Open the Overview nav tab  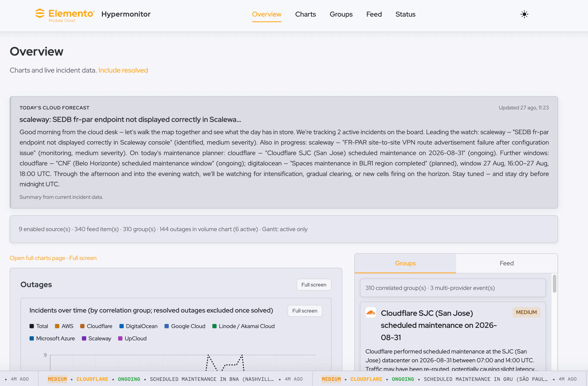[x=267, y=14]
